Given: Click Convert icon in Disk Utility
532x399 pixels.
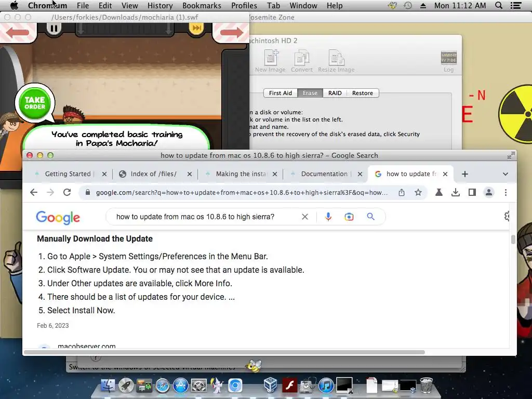Looking at the screenshot, I should [301, 61].
